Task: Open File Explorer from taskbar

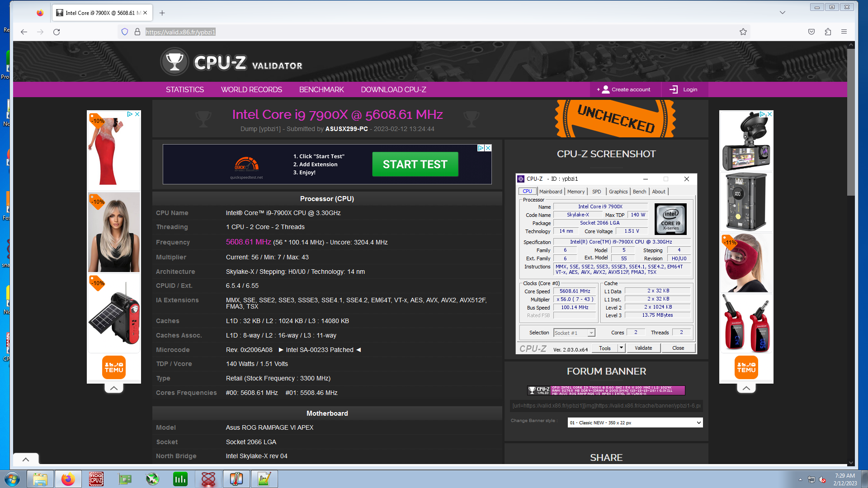Action: point(40,479)
